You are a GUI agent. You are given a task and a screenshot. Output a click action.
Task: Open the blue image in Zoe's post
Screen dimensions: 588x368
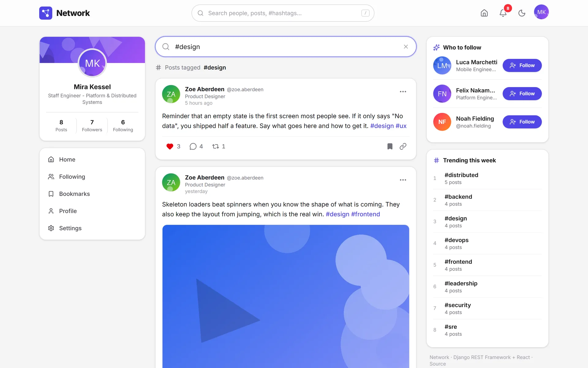point(285,296)
